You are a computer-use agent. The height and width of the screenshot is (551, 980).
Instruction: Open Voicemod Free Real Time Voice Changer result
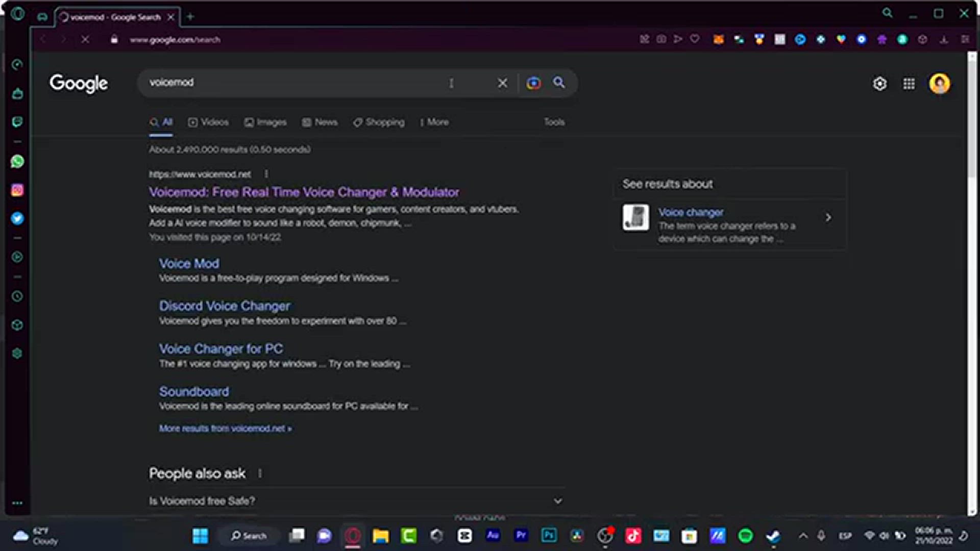(x=304, y=192)
